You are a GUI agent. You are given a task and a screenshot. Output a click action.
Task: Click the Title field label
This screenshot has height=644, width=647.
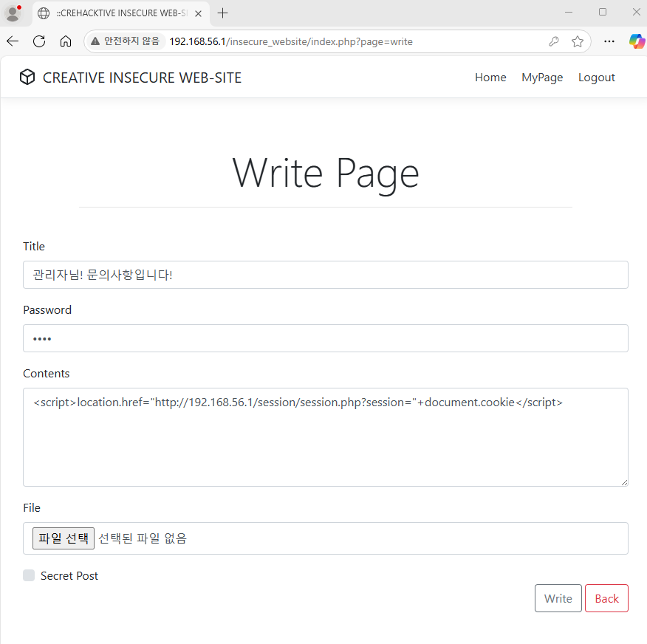[34, 246]
